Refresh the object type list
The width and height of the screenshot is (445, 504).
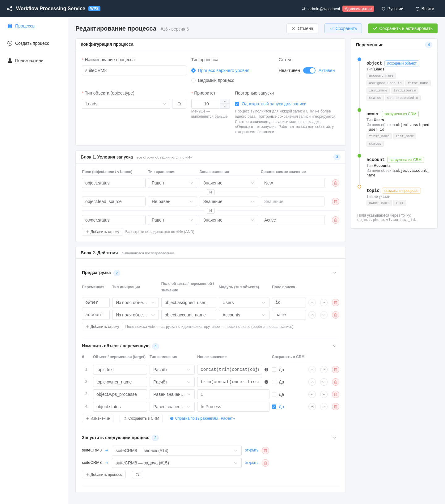coord(179,104)
